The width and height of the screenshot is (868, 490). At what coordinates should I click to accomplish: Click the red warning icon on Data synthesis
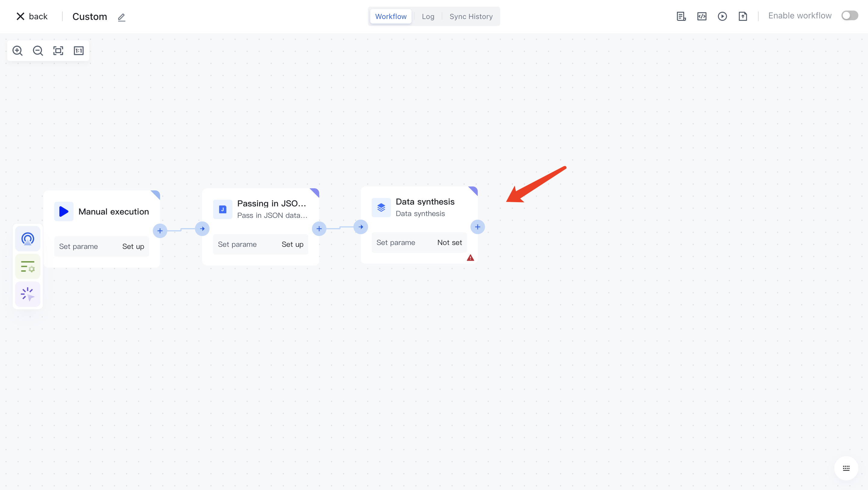(470, 258)
